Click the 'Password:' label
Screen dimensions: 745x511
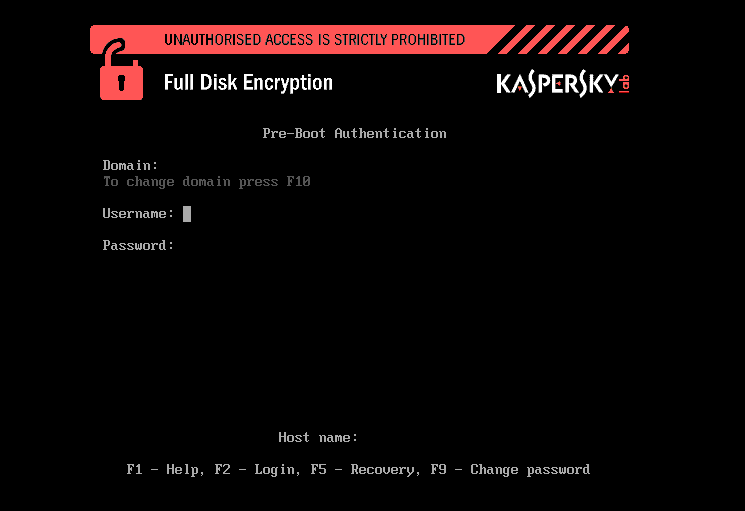138,245
